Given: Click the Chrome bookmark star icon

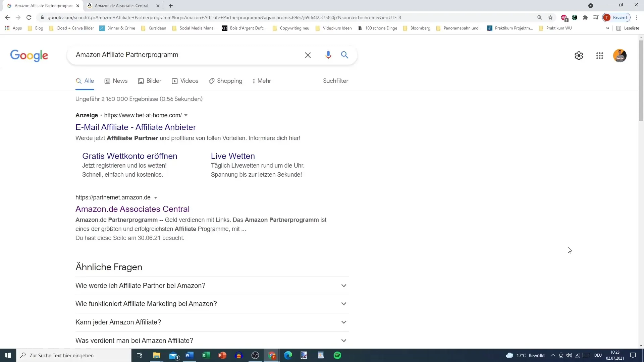Looking at the screenshot, I should (x=550, y=17).
